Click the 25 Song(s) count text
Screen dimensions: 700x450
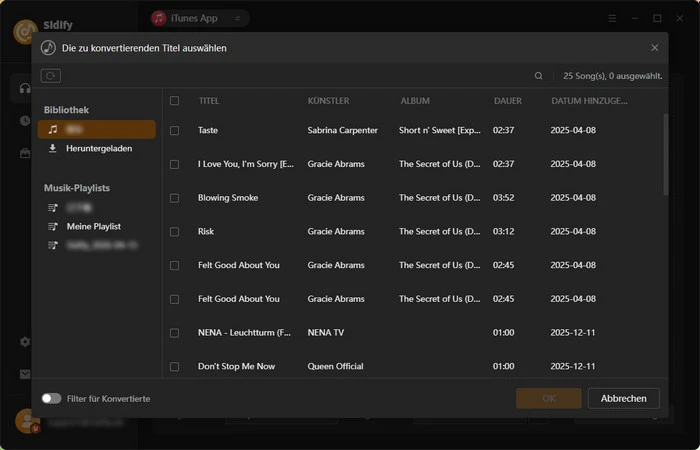pyautogui.click(x=612, y=76)
